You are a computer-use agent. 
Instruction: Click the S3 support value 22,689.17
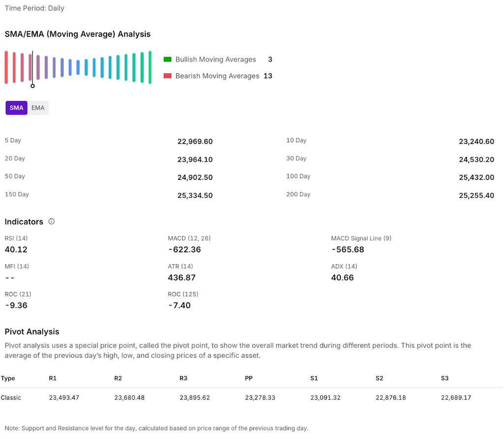tap(456, 398)
